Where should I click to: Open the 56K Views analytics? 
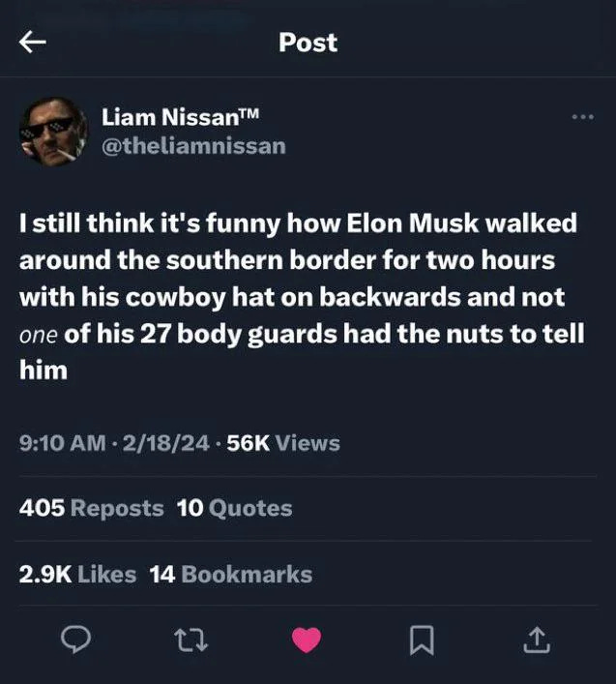click(x=283, y=443)
